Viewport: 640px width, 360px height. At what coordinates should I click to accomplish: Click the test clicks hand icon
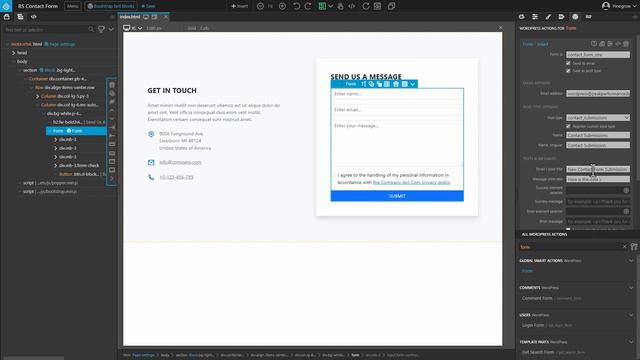(340, 6)
